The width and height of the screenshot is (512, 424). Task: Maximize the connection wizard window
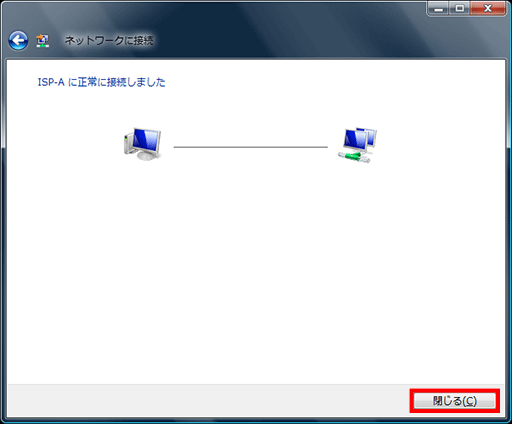(x=459, y=9)
